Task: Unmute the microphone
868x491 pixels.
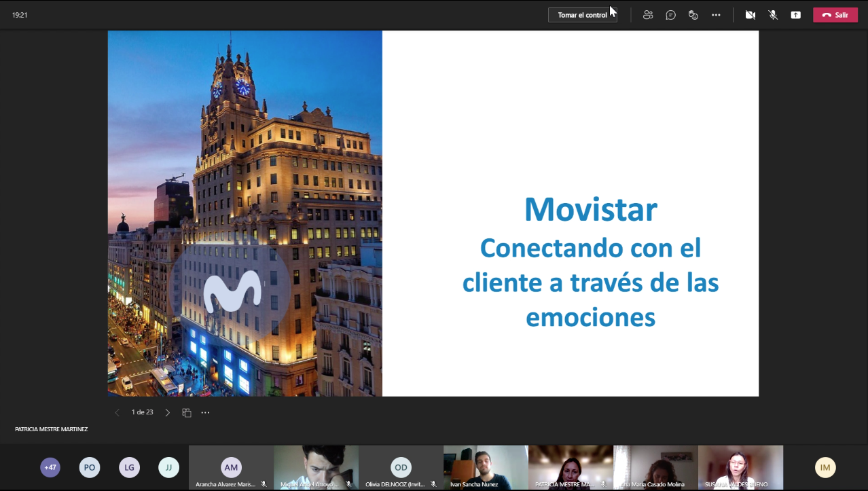Action: [x=773, y=15]
